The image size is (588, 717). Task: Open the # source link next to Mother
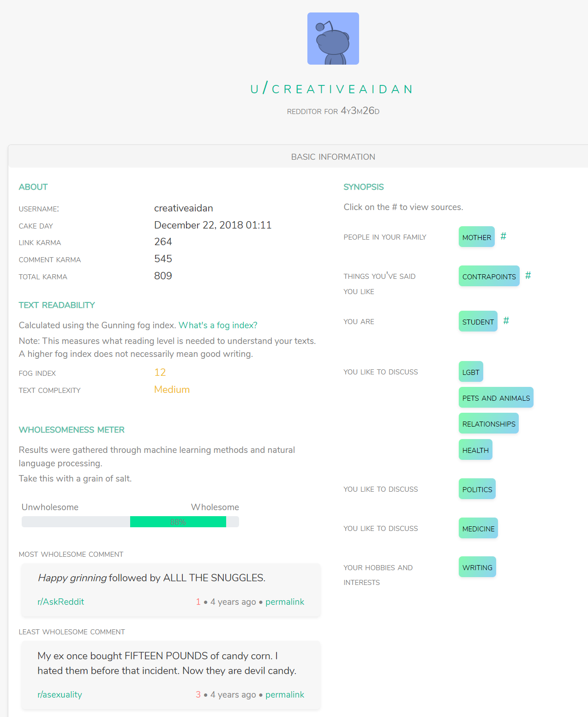(504, 236)
